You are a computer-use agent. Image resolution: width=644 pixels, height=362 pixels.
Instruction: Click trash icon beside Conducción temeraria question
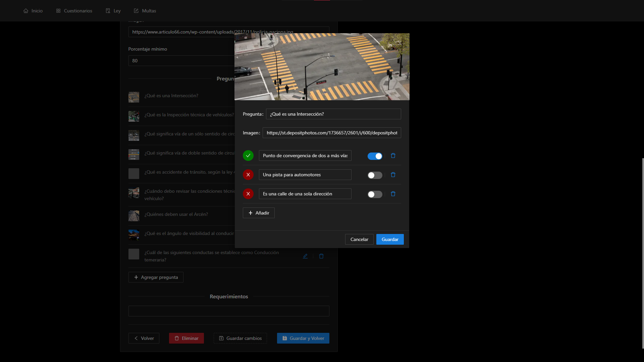click(321, 256)
